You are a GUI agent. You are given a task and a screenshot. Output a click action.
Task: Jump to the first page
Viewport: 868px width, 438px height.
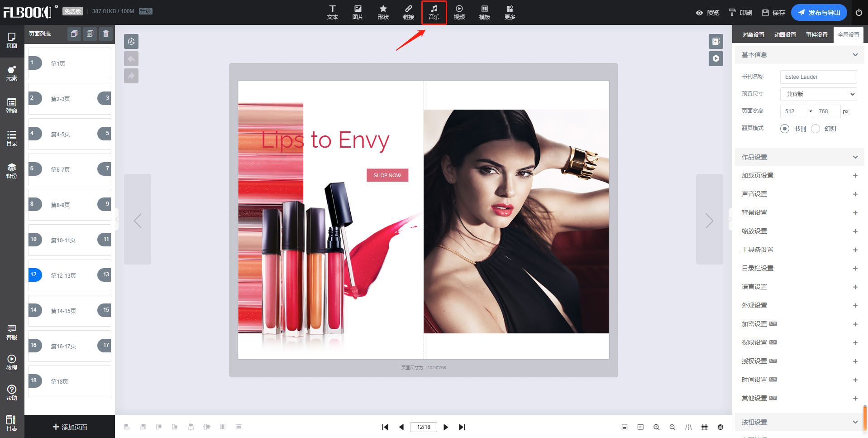click(x=385, y=427)
